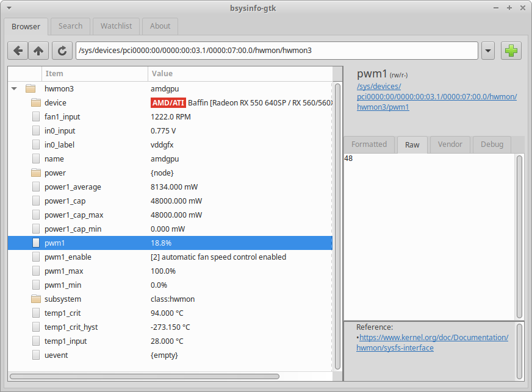Click the class:hwmon value
This screenshot has width=532, height=392.
[x=173, y=299]
